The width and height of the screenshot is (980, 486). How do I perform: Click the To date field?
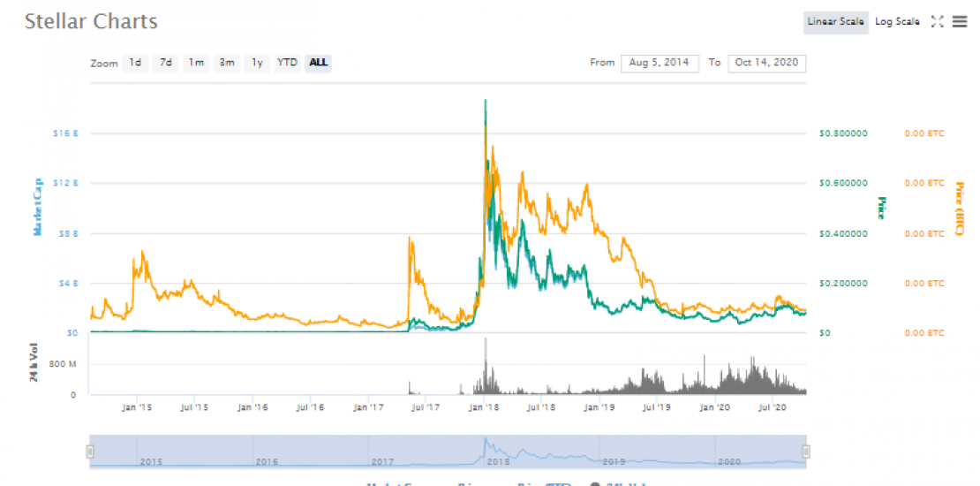pos(766,63)
